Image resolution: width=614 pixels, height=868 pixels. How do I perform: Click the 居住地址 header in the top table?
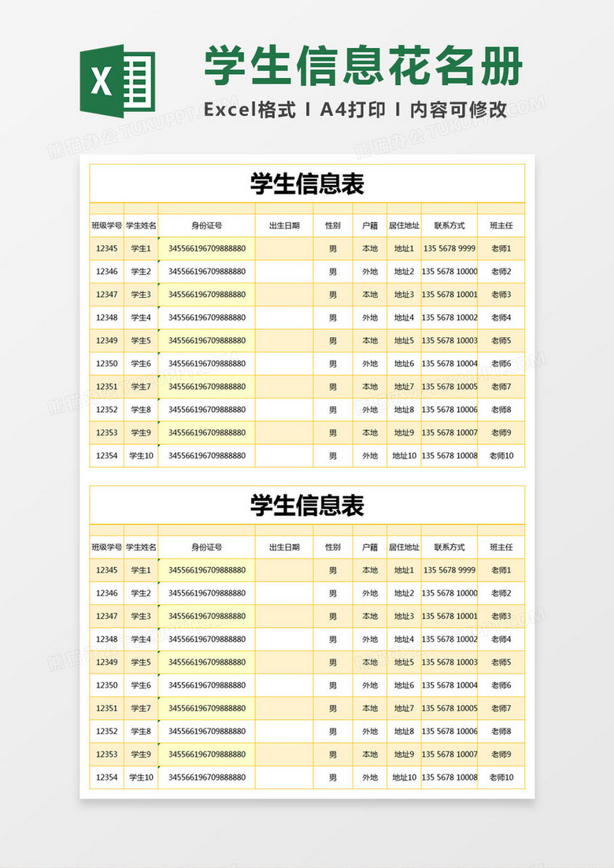pyautogui.click(x=405, y=225)
